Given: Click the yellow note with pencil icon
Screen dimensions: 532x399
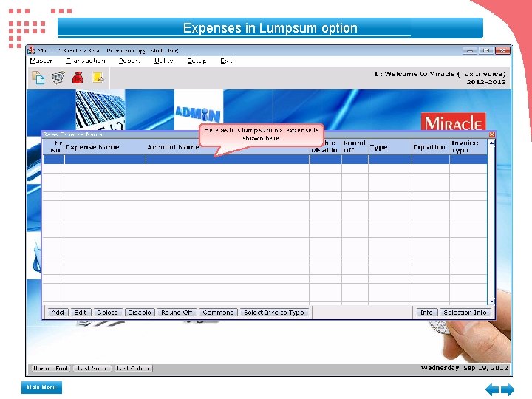Looking at the screenshot, I should tap(98, 78).
